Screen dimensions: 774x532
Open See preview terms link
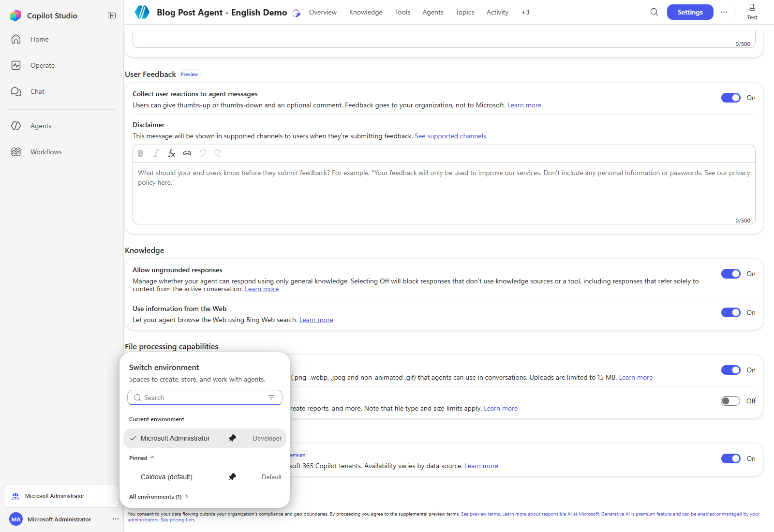pos(480,514)
